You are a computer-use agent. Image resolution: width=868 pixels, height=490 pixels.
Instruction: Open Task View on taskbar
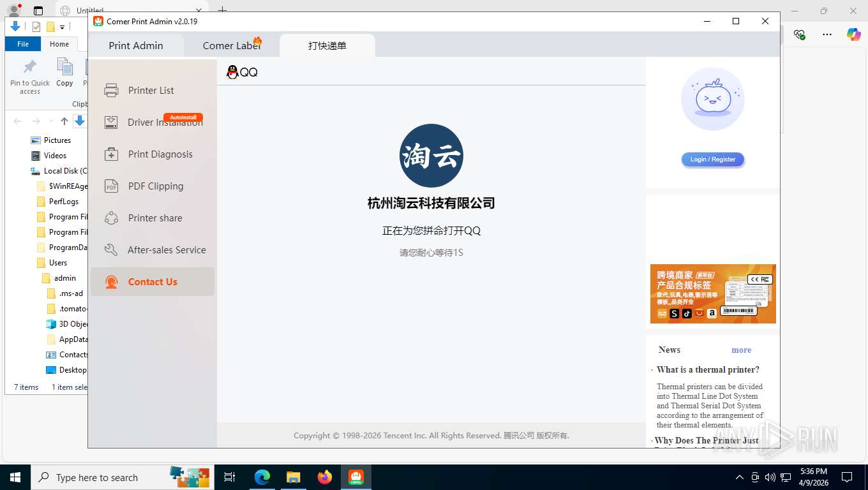(x=230, y=477)
